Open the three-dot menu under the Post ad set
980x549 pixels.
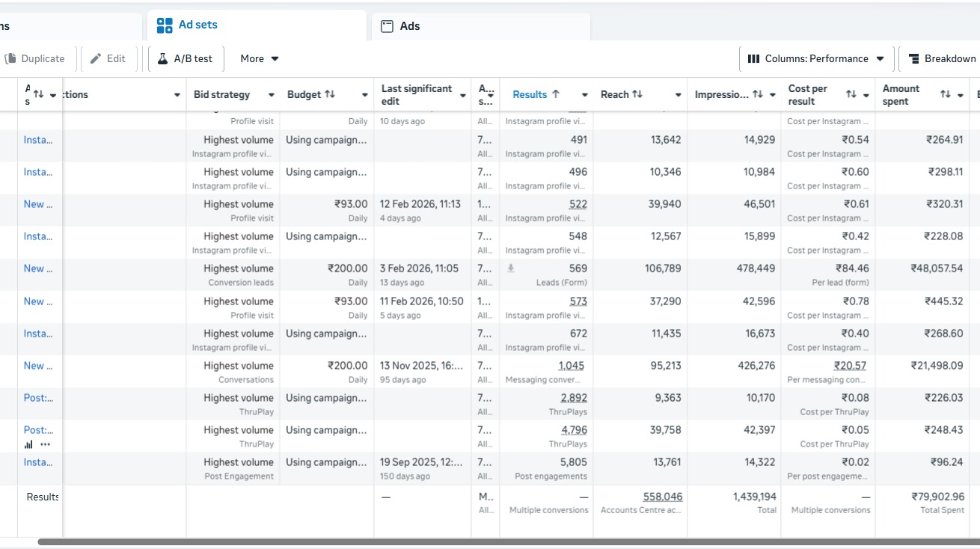[x=46, y=444]
